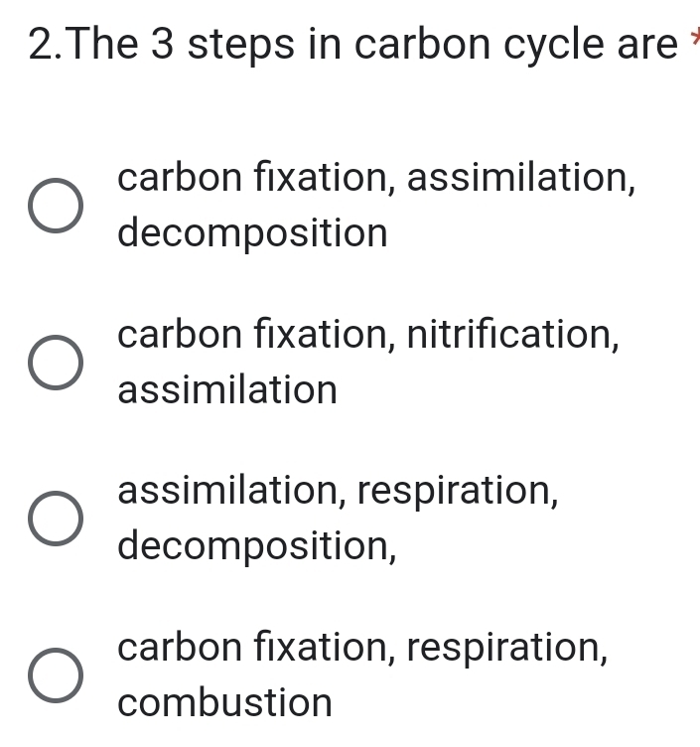The height and width of the screenshot is (747, 700).
Task: Click the 'assimilation, respiration,' label text
Action: pyautogui.click(x=338, y=491)
